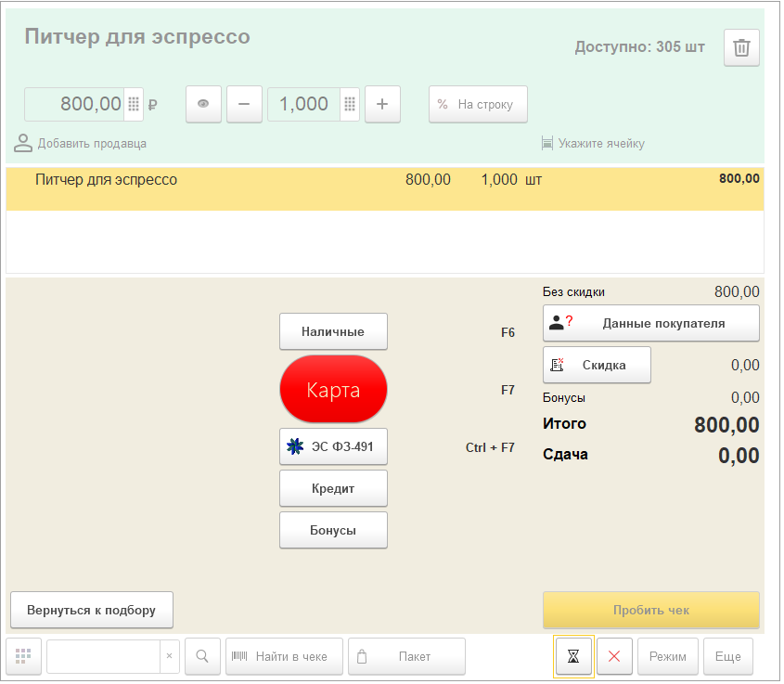The height and width of the screenshot is (684, 784).
Task: Click Доступно: 305 шт label
Action: [640, 47]
